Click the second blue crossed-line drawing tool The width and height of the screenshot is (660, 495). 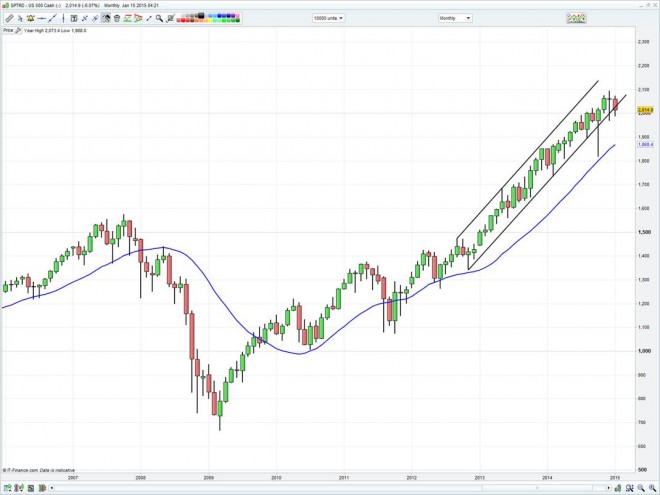tap(95, 18)
